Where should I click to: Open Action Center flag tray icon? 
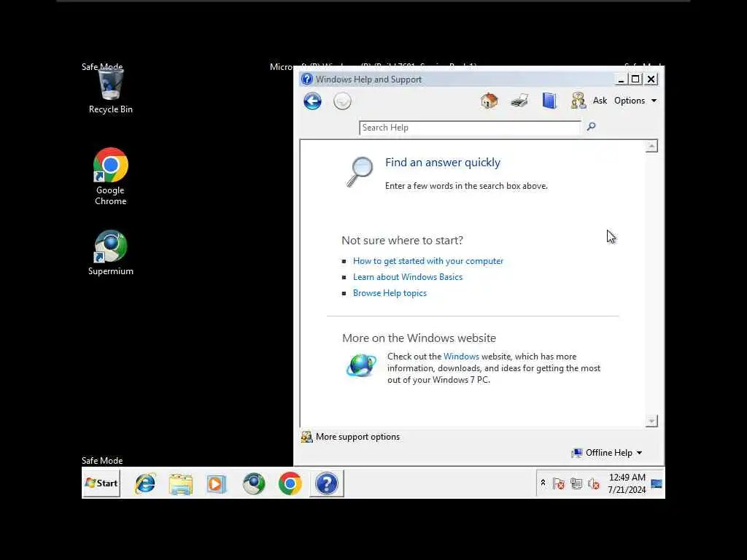coord(558,484)
